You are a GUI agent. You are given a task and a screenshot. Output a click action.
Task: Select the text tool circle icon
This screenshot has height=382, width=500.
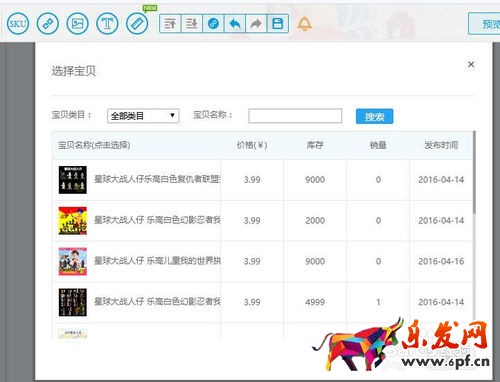(x=107, y=24)
